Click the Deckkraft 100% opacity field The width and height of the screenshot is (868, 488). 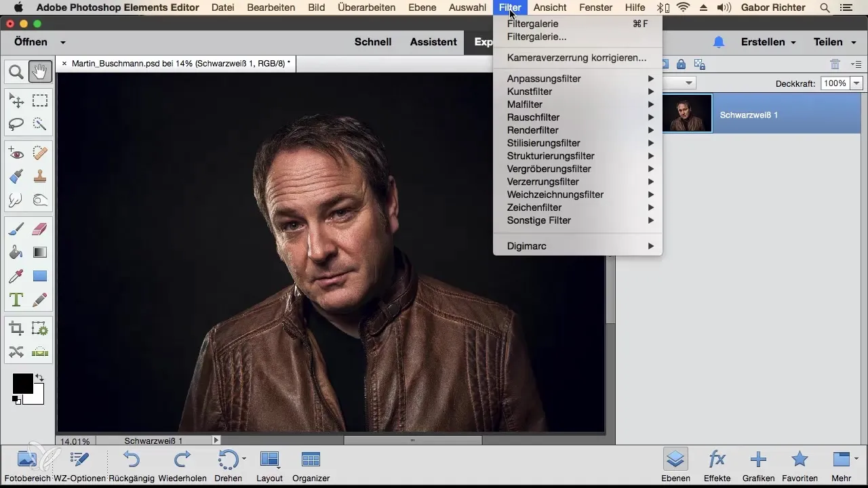(835, 83)
